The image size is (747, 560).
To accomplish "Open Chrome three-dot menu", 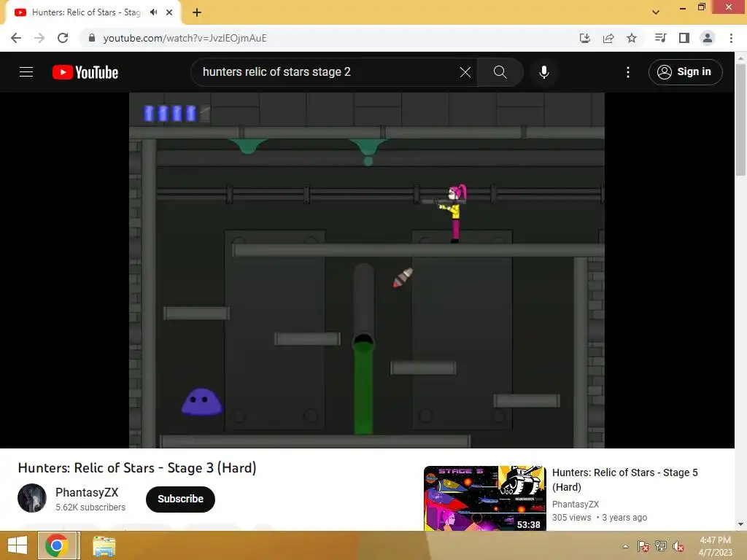I will (x=731, y=38).
